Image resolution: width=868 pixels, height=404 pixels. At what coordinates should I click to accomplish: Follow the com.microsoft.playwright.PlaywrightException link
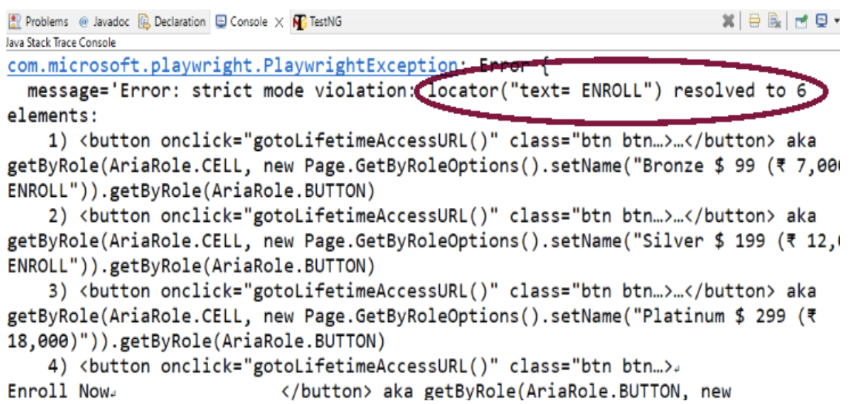point(233,65)
